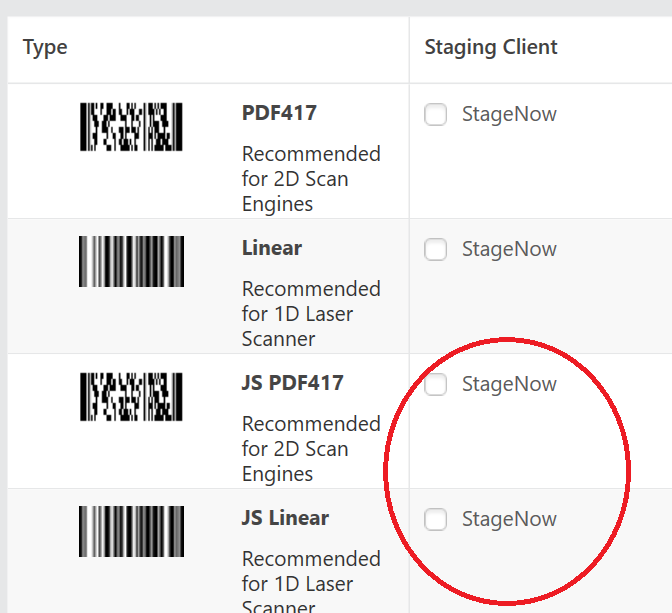The image size is (672, 613).
Task: Click the Type column header
Action: [45, 47]
